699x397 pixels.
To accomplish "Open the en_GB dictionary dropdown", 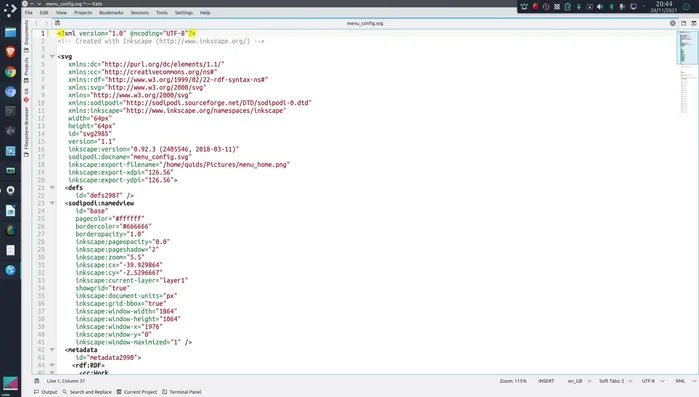I will [579, 381].
